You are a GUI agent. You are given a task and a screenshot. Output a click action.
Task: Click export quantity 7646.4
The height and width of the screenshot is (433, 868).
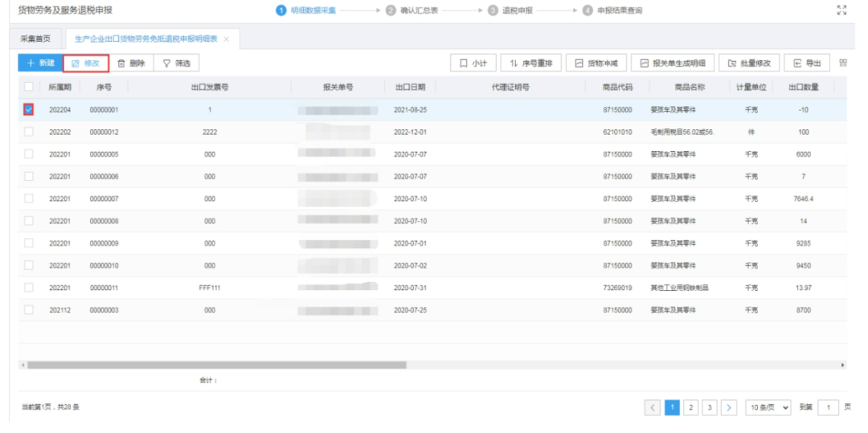[803, 198]
